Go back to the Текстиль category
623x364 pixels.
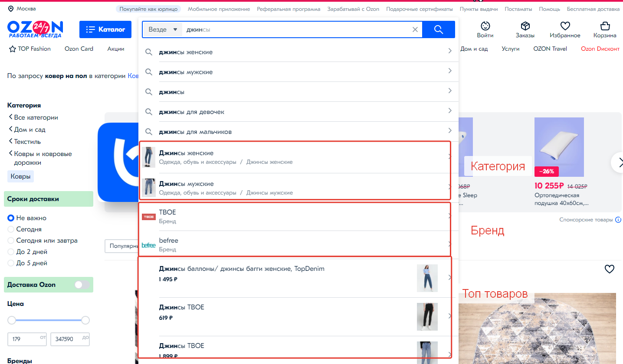[x=27, y=142]
